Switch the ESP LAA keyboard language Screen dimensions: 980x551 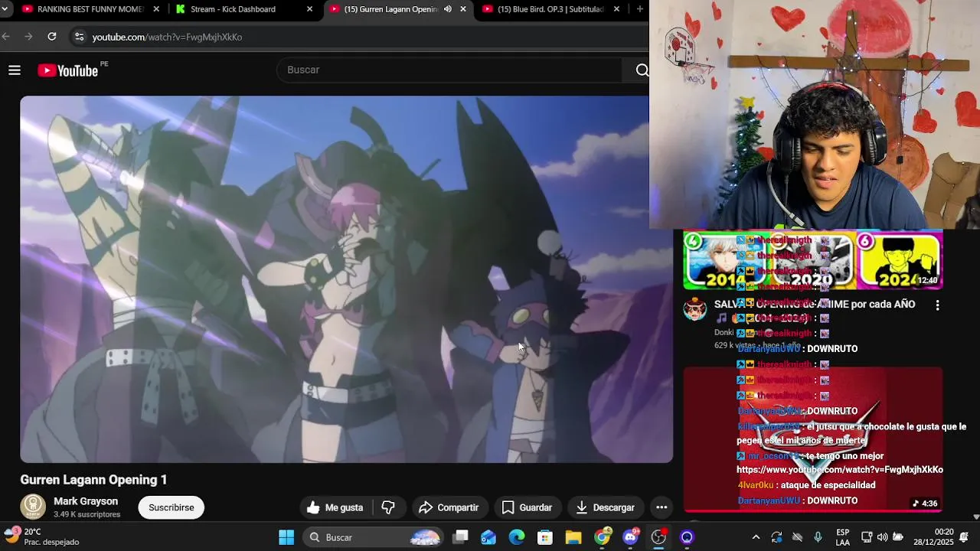pos(843,537)
